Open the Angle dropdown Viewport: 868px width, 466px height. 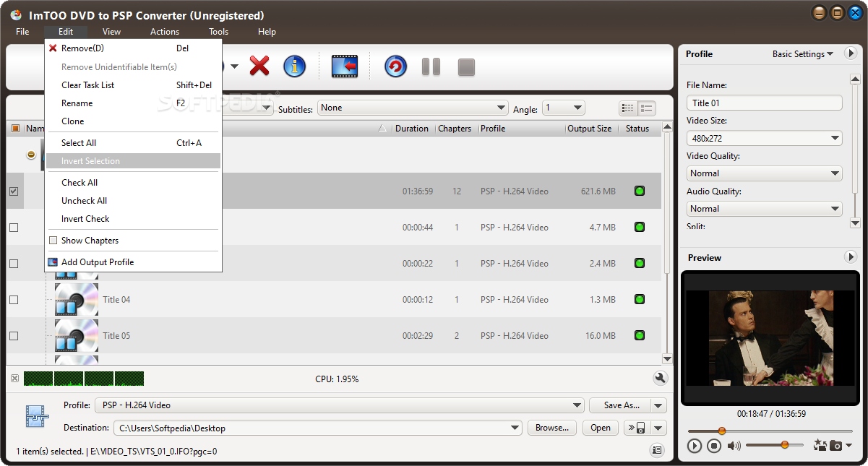(x=563, y=108)
